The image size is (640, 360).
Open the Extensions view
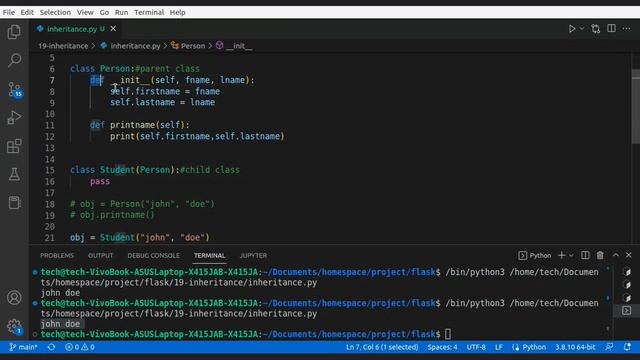click(14, 146)
